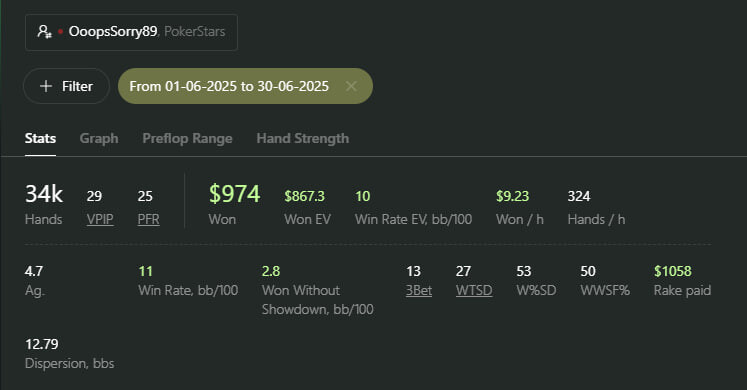Click the 34k Hands total
This screenshot has width=747, height=390.
(44, 194)
